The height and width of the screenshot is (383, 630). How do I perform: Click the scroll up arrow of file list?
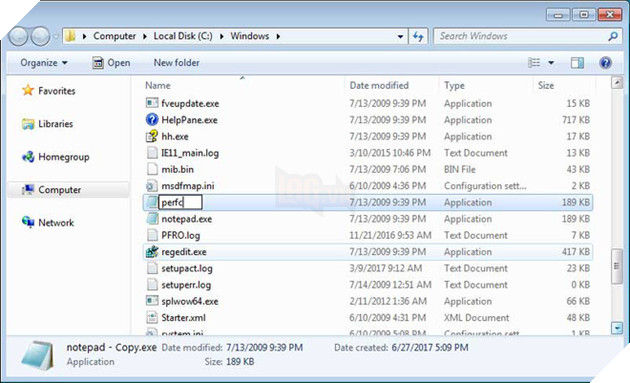click(x=617, y=83)
